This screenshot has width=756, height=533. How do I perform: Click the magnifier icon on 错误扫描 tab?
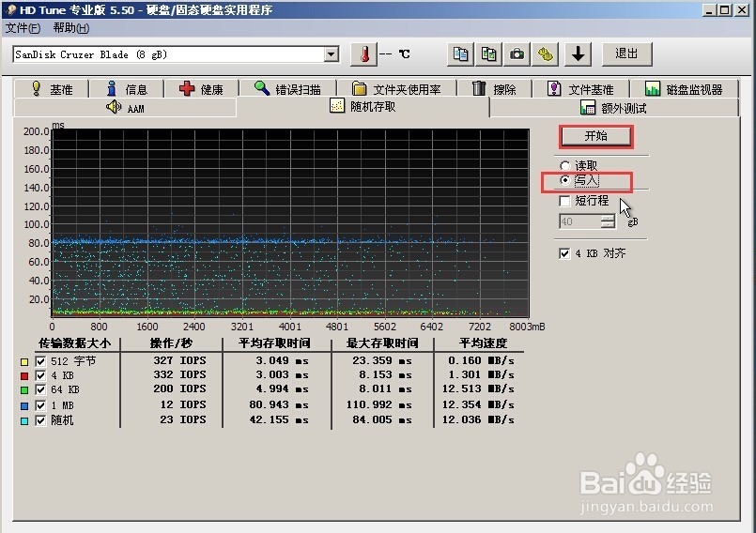coord(262,88)
